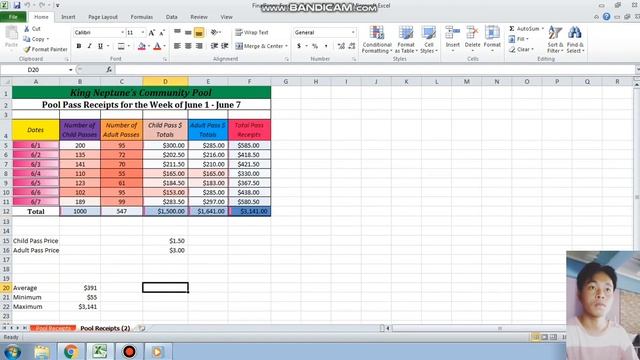
Task: Decrease font size with Shrink Font icon
Action: pos(162,33)
